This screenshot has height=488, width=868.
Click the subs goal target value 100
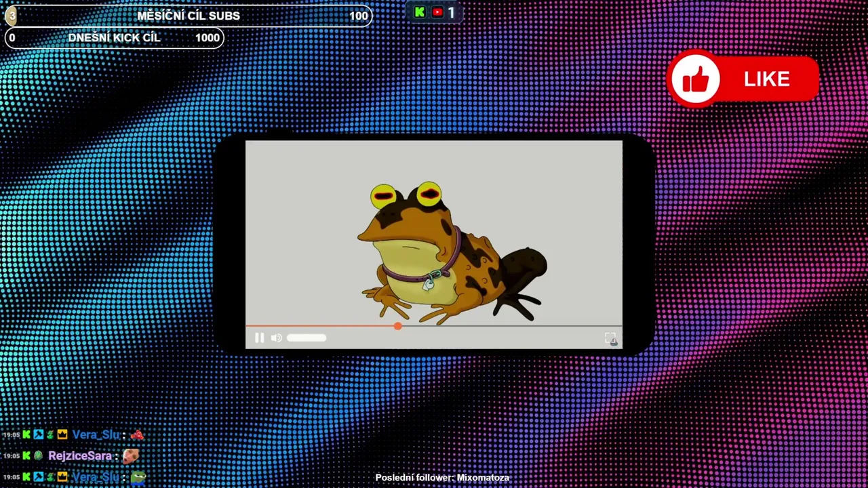click(x=359, y=16)
